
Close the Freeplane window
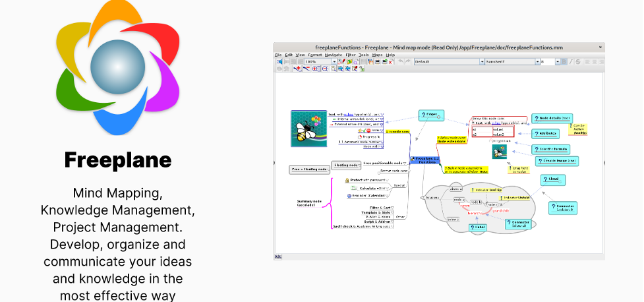600,47
